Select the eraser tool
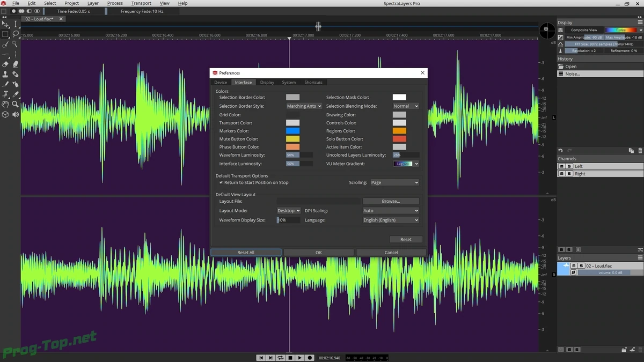 point(5,64)
